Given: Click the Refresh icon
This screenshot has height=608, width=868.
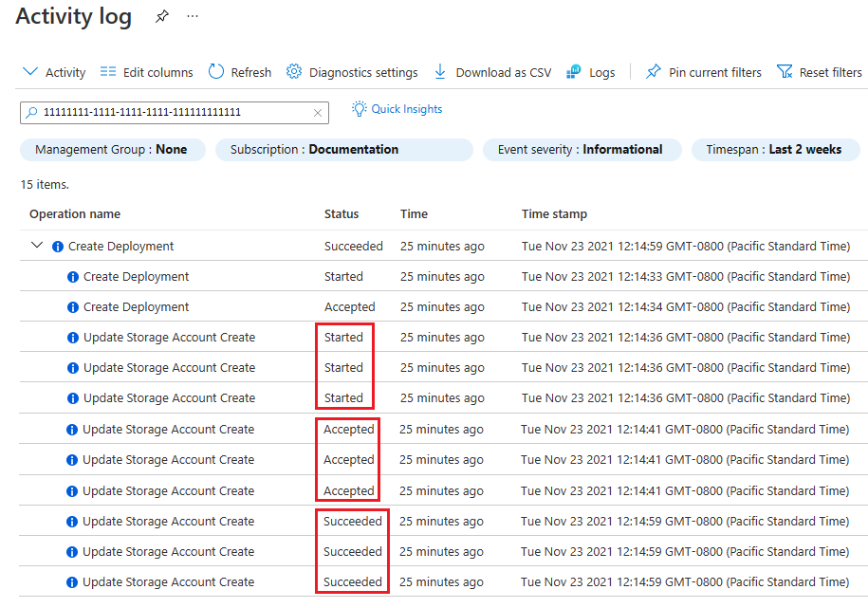Looking at the screenshot, I should click(x=217, y=71).
